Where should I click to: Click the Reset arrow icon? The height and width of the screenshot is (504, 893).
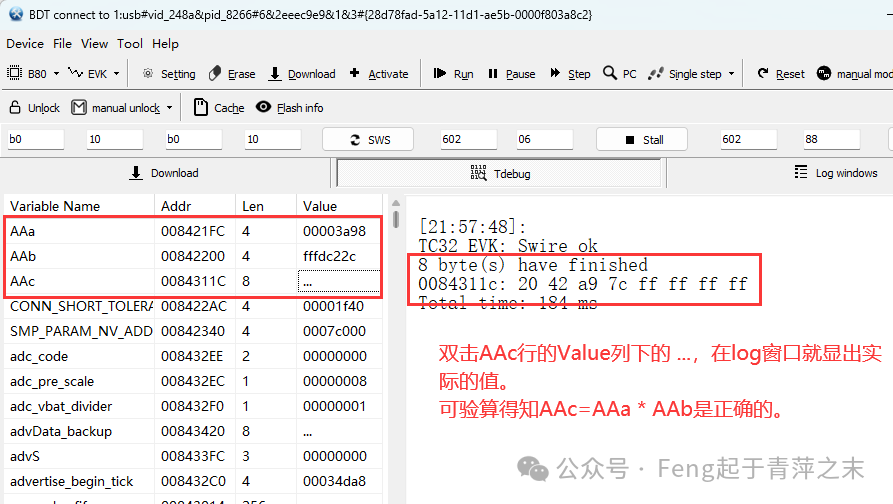[x=763, y=73]
